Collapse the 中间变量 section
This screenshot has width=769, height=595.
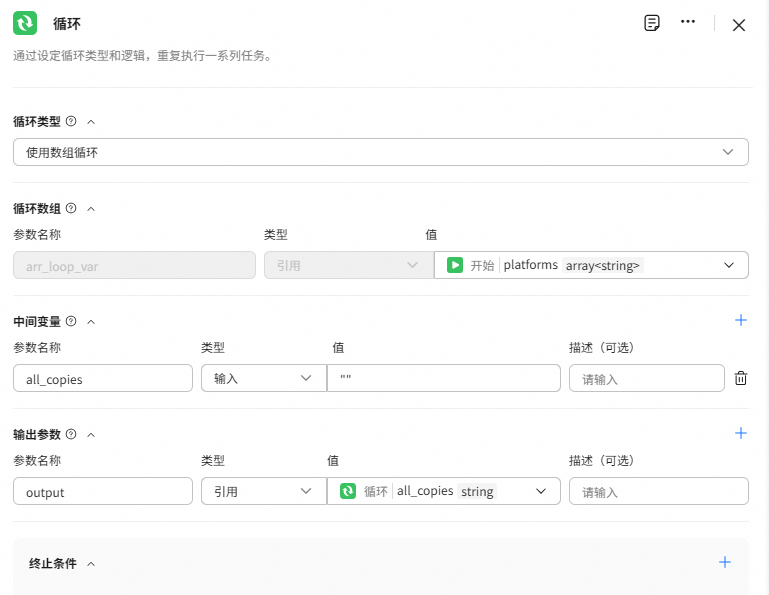tap(91, 322)
